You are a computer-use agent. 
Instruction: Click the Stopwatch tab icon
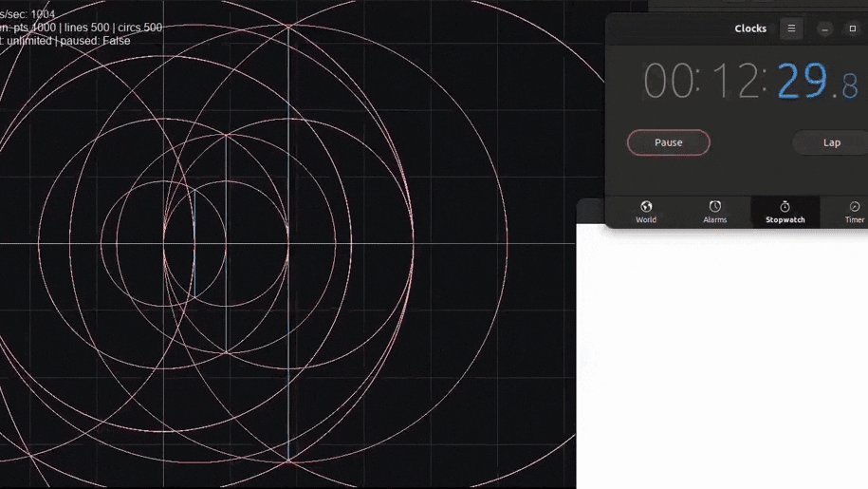785,206
